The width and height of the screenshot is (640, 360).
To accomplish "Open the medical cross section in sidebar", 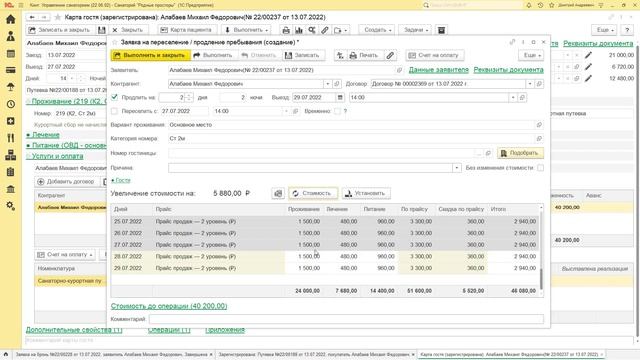I will (11, 121).
